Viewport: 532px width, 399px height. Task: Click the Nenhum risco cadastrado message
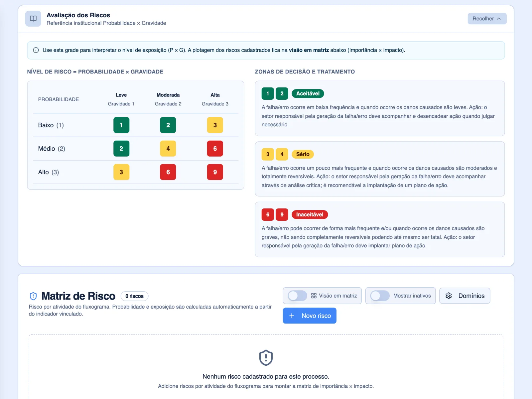click(266, 376)
